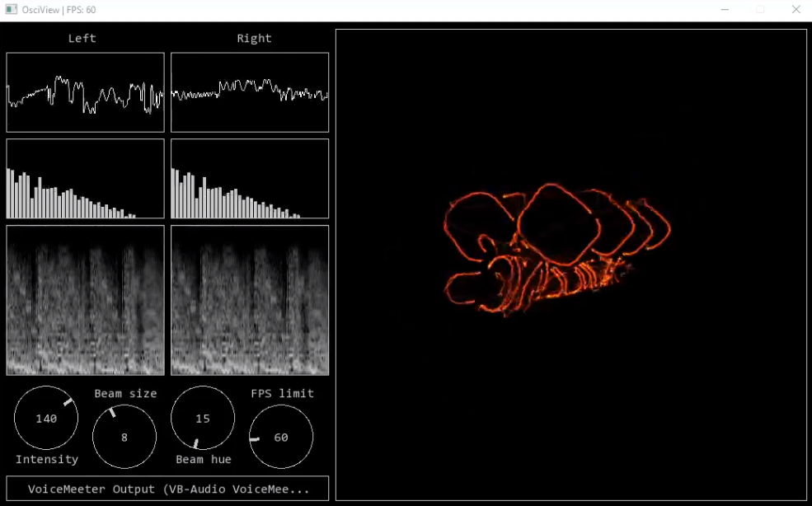Viewport: 812px width, 506px height.
Task: Click the orange oscilloscope figure in main display
Action: point(556,249)
